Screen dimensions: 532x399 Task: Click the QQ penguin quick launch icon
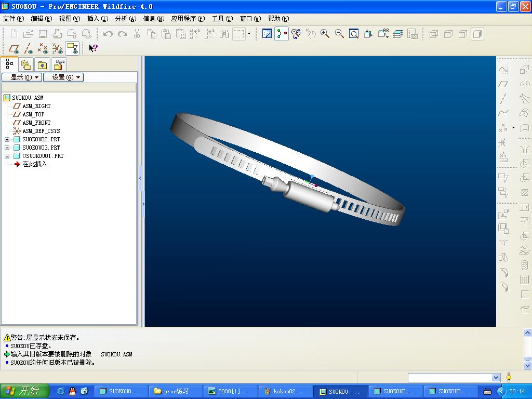[72, 391]
